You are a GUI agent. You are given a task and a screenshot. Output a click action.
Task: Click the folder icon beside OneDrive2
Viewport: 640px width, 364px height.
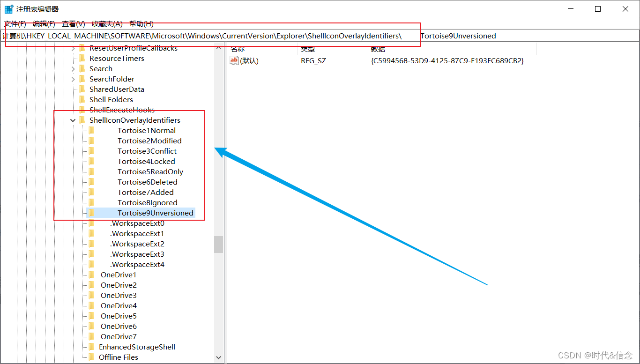pos(92,285)
